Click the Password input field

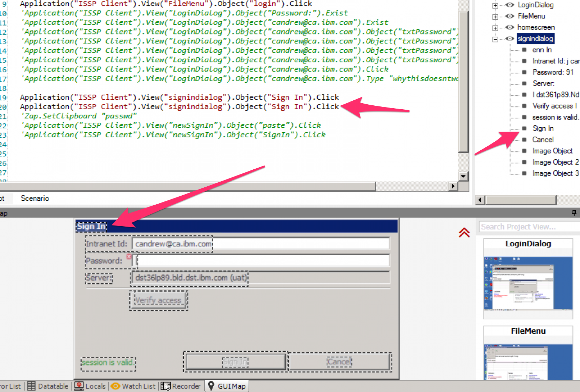click(261, 261)
